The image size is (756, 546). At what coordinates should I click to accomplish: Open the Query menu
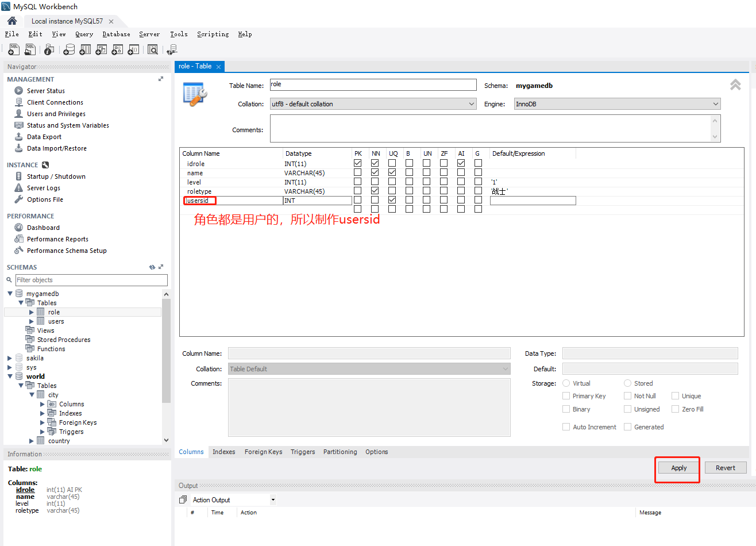(x=84, y=34)
